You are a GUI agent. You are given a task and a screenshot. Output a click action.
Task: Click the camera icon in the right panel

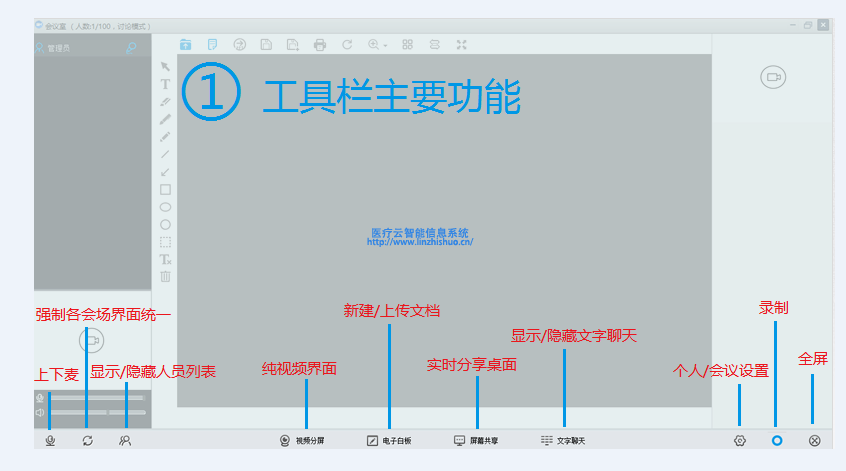773,77
